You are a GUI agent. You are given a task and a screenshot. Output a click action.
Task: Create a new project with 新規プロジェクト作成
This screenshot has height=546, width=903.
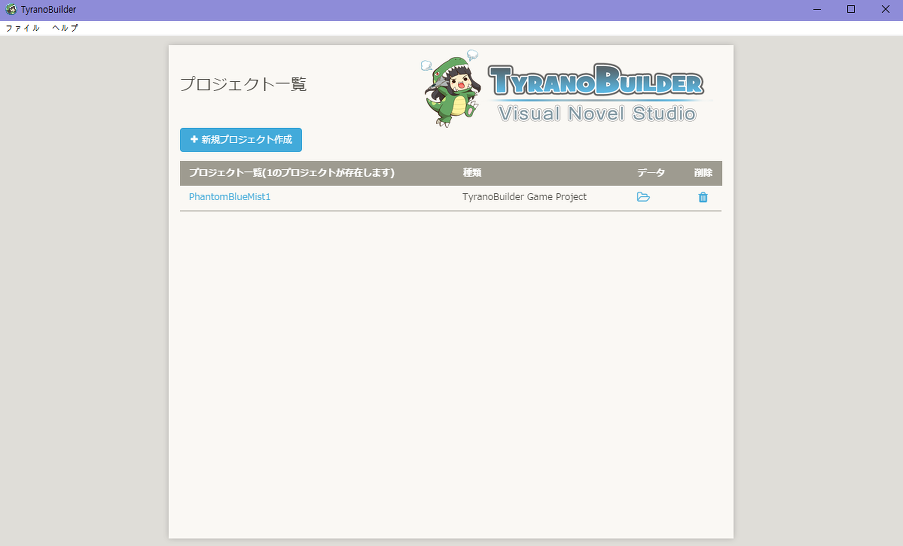(x=241, y=140)
